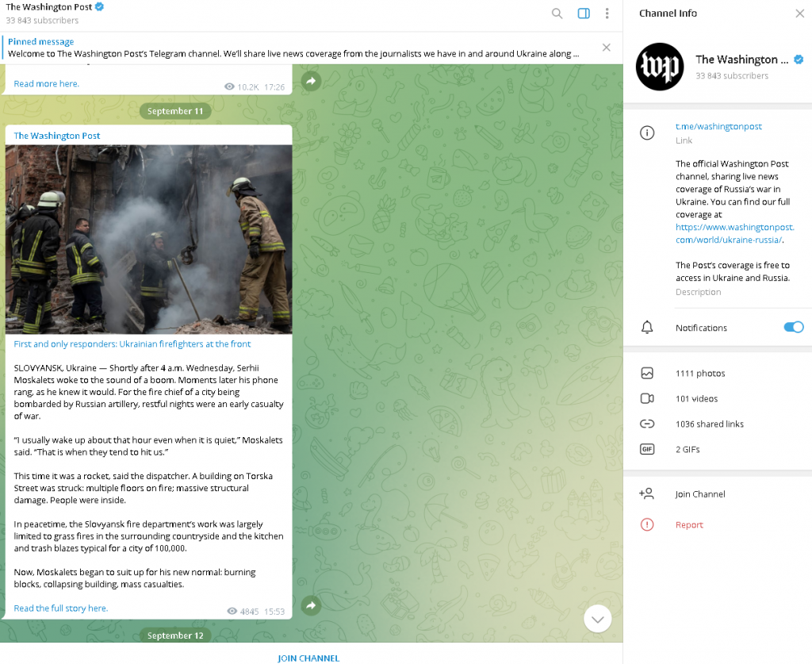
Task: Open the 2 GIFs section
Action: 688,449
